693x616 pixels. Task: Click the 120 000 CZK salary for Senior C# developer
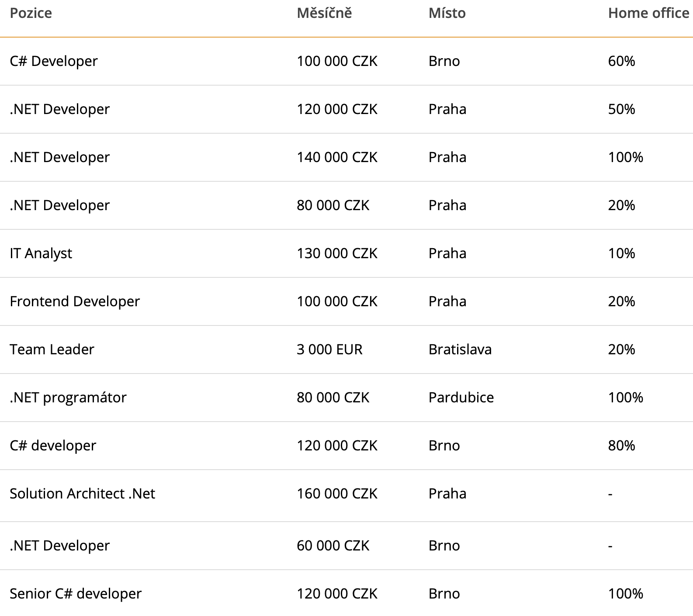337,594
